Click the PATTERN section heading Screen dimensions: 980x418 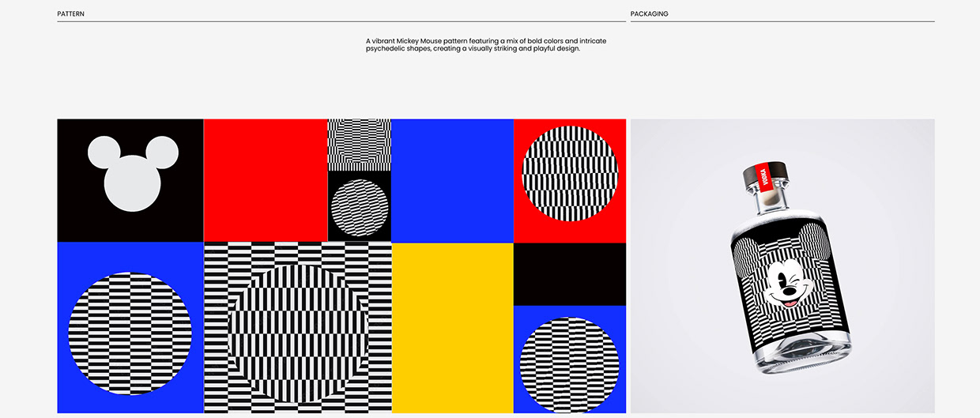[71, 14]
